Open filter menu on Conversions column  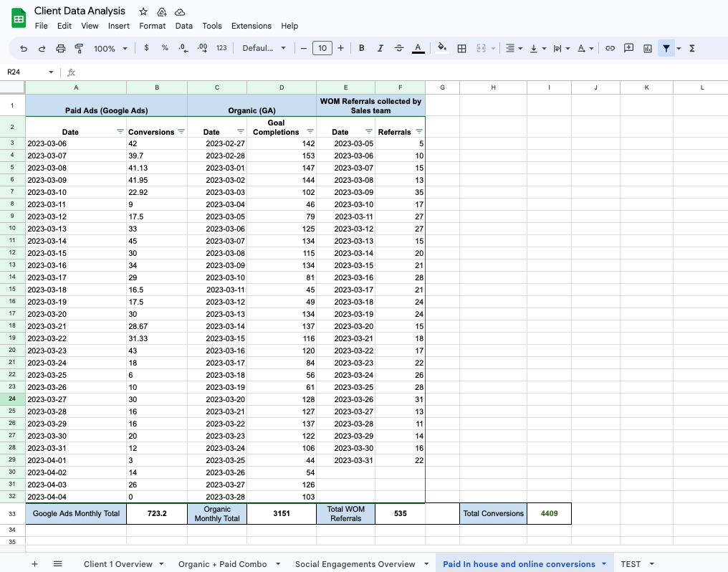point(181,132)
